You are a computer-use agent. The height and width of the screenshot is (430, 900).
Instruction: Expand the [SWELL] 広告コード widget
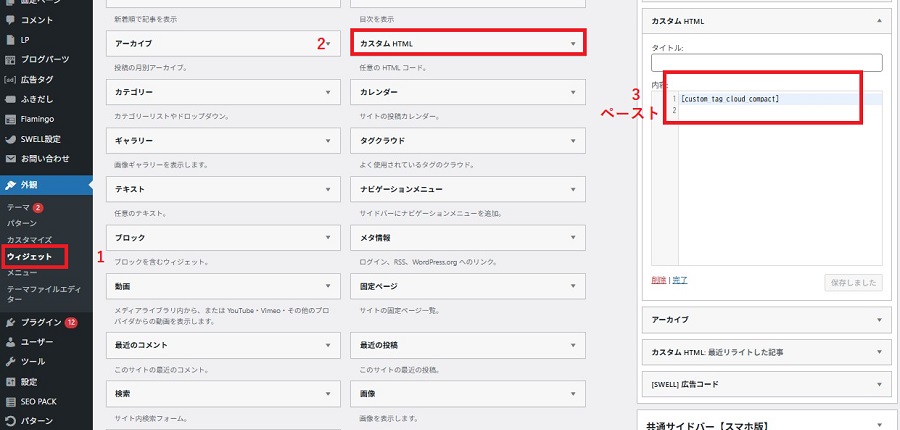coord(878,384)
